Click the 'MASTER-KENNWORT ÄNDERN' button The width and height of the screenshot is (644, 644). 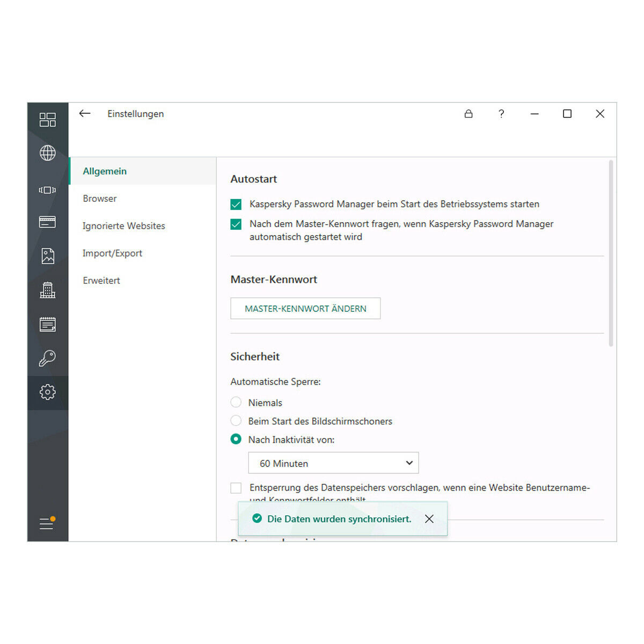pos(305,309)
